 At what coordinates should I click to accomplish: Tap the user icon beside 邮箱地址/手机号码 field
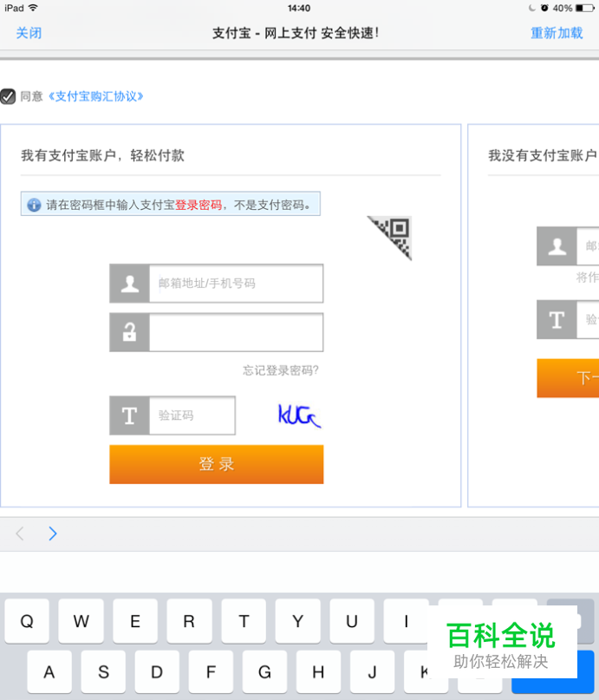coord(130,284)
